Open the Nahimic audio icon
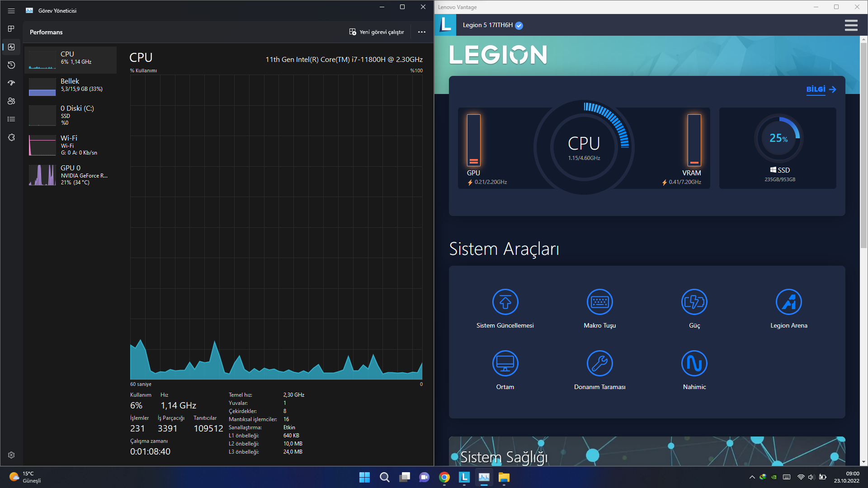 694,363
